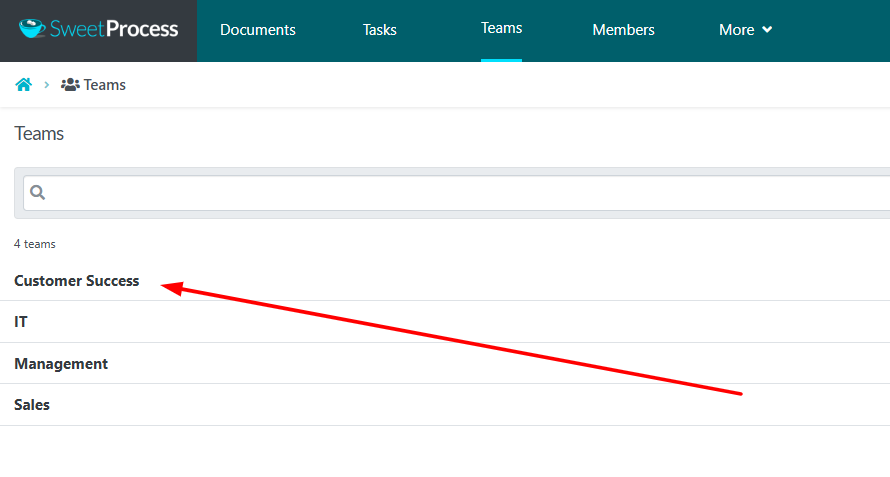The height and width of the screenshot is (477, 890).
Task: Click the people icon in the breadcrumb
Action: point(70,85)
